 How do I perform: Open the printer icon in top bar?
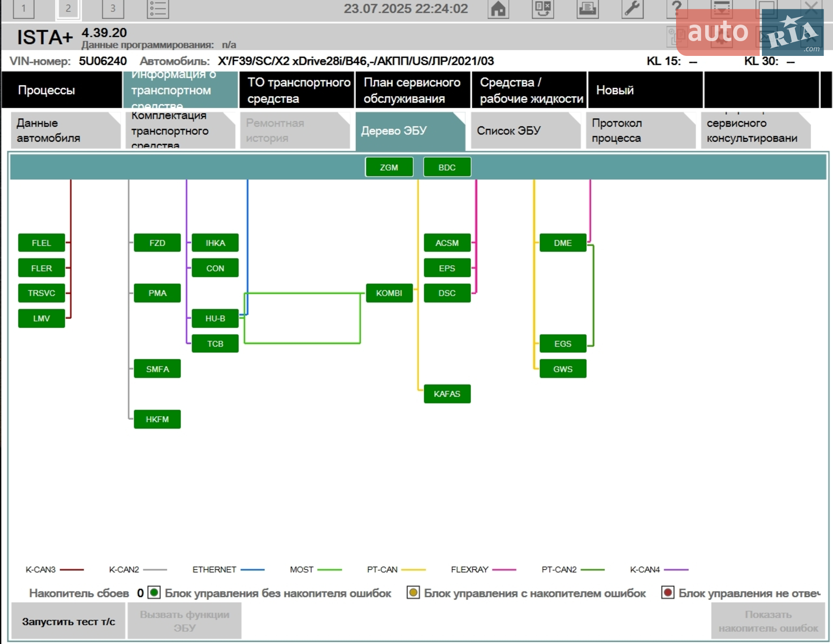click(588, 8)
